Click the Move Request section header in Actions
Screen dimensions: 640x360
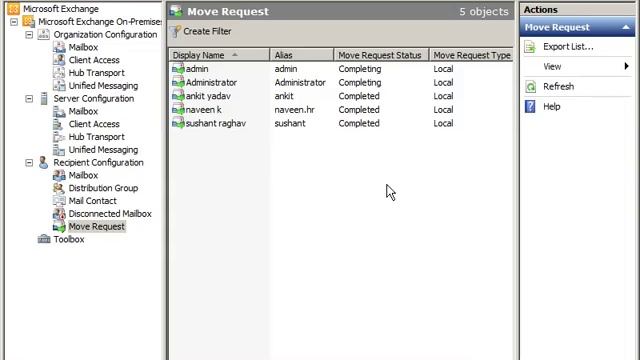(x=577, y=27)
